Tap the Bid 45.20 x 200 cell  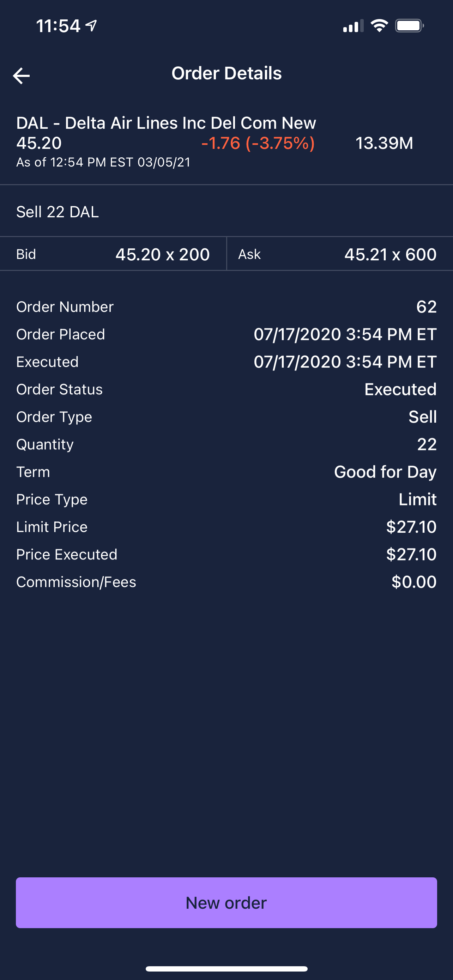point(113,254)
